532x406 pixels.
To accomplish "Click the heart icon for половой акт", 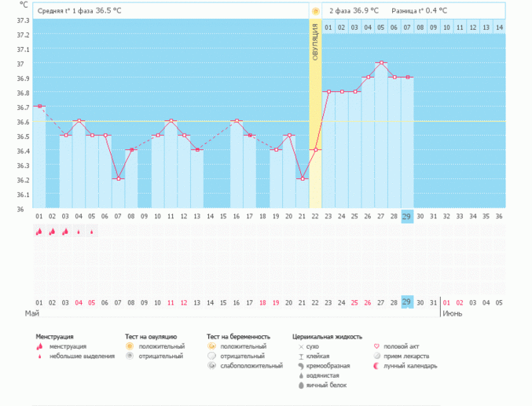I will [x=376, y=346].
